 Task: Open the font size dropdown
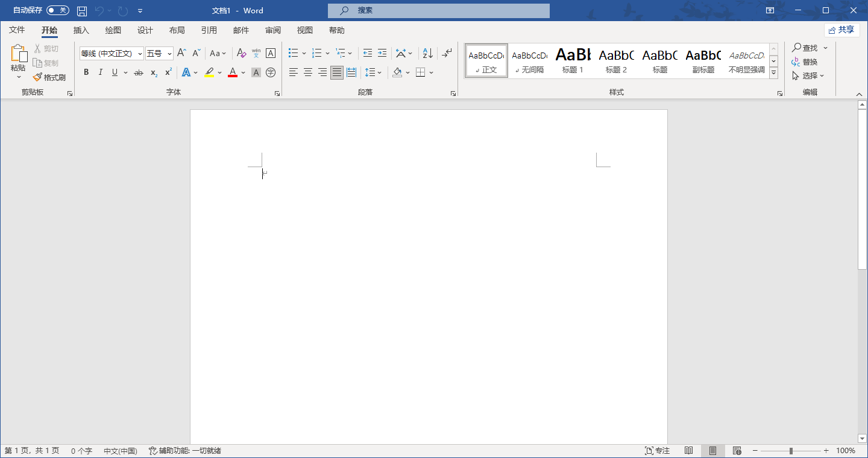[169, 54]
